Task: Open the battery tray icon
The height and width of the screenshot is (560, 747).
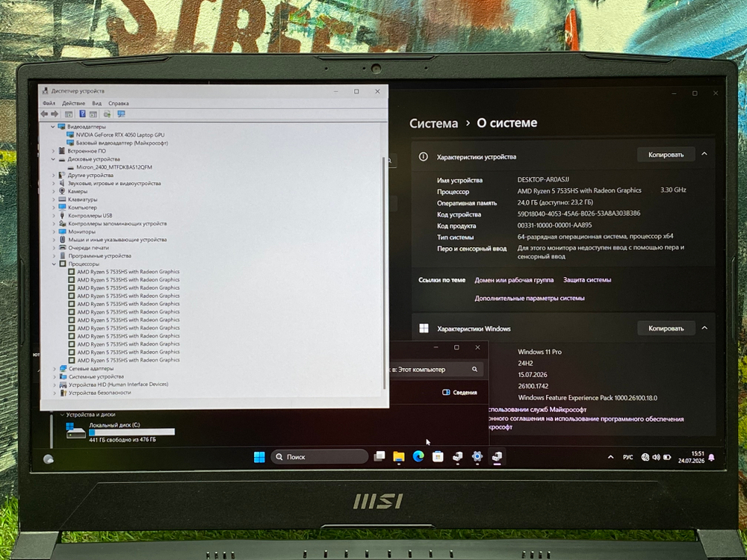Action: point(667,457)
